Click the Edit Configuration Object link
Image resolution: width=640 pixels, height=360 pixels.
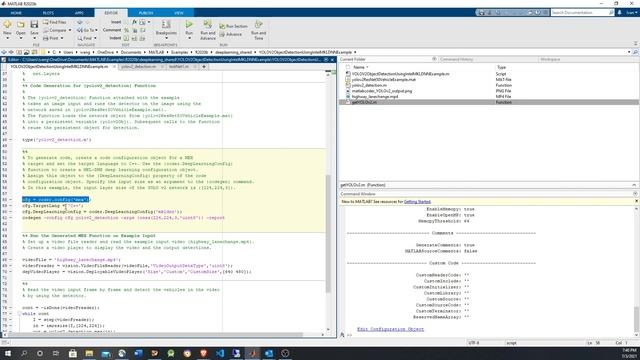tap(391, 329)
